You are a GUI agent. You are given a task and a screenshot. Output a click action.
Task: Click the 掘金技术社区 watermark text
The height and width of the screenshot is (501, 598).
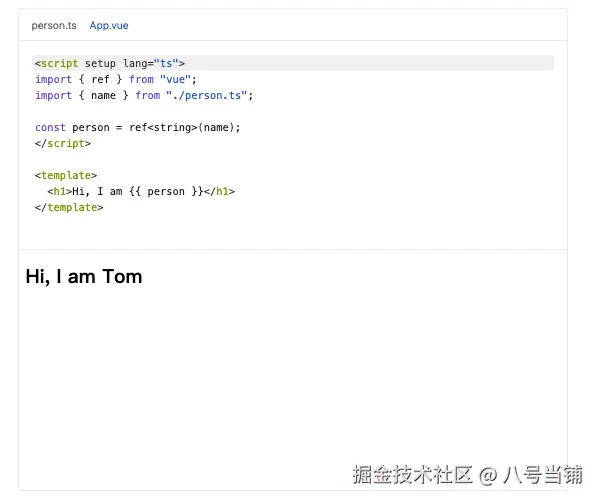click(412, 475)
